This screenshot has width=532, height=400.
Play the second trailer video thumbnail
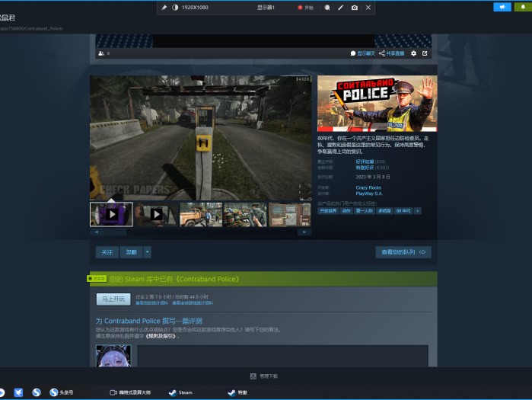156,214
